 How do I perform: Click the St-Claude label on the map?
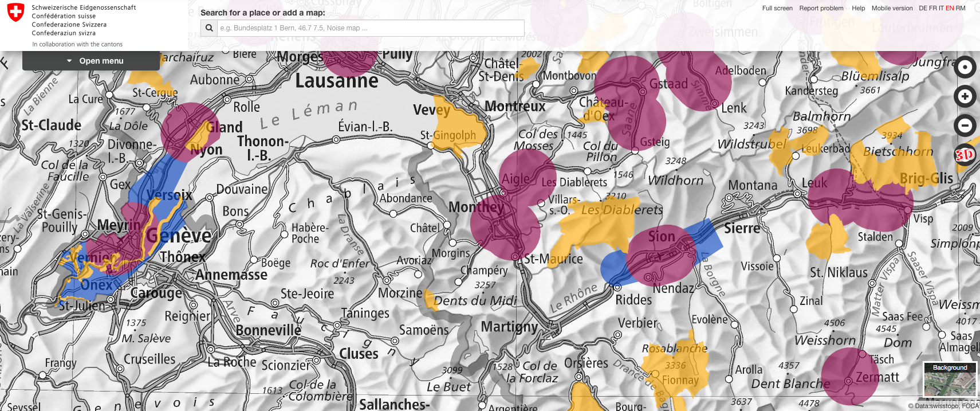click(x=51, y=125)
